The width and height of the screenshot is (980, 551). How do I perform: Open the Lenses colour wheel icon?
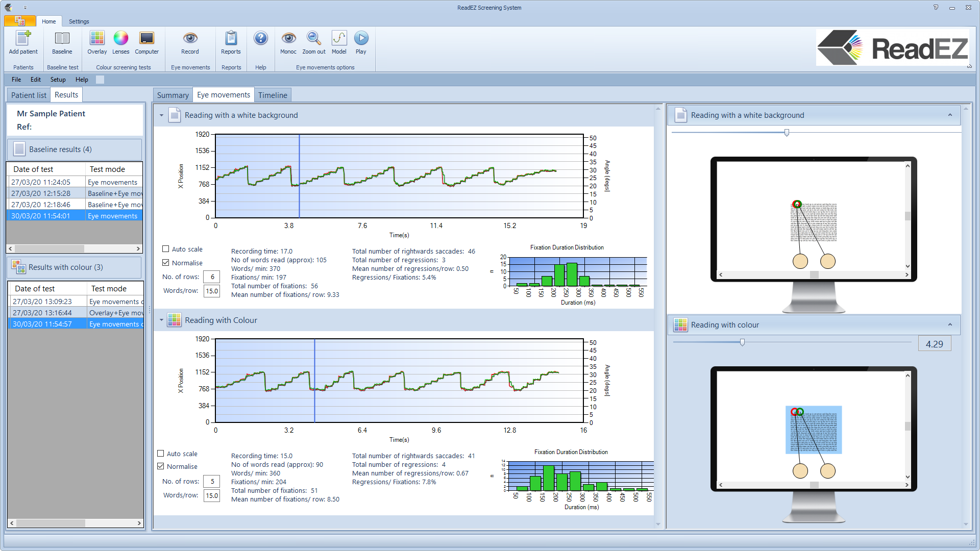tap(120, 39)
